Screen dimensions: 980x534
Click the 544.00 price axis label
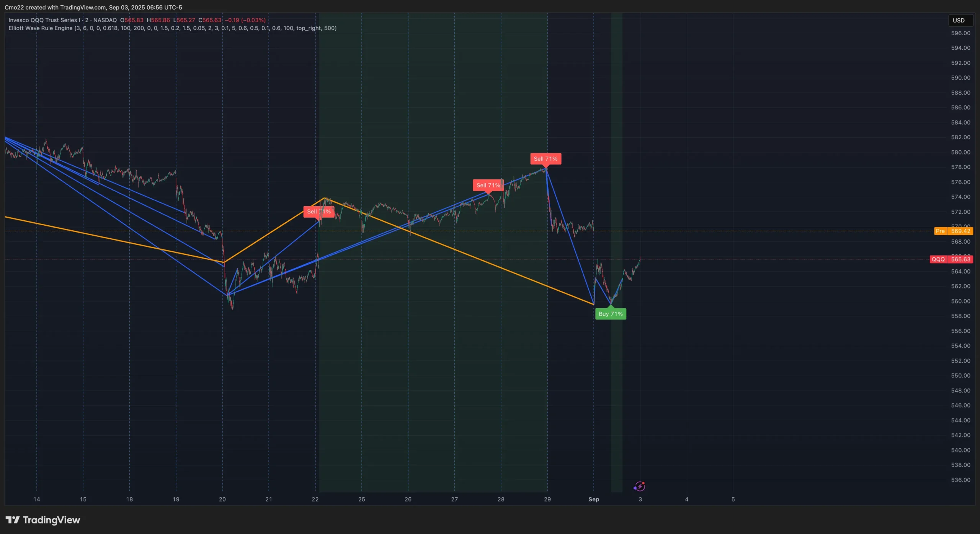click(x=960, y=420)
